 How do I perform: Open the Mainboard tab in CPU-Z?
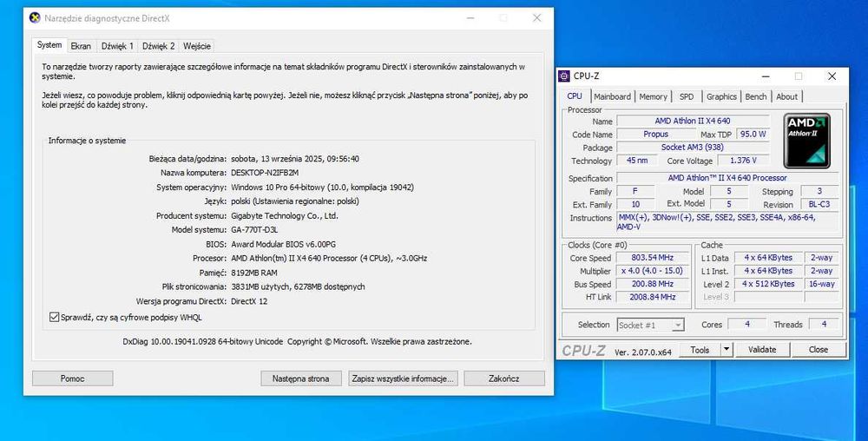tap(612, 96)
